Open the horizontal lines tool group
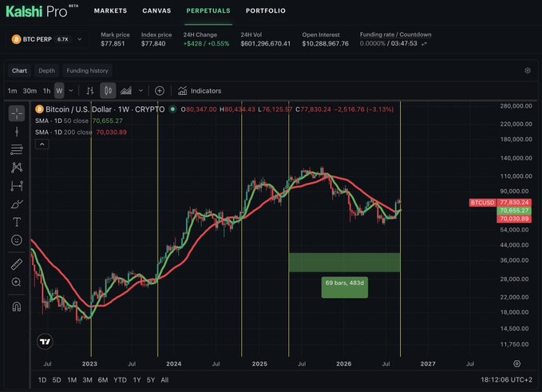The height and width of the screenshot is (392, 542). pyautogui.click(x=17, y=149)
